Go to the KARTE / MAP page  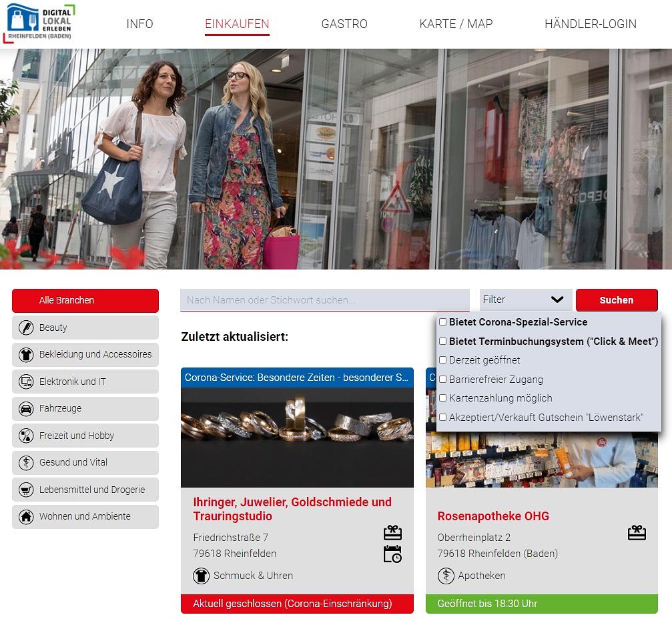[456, 24]
